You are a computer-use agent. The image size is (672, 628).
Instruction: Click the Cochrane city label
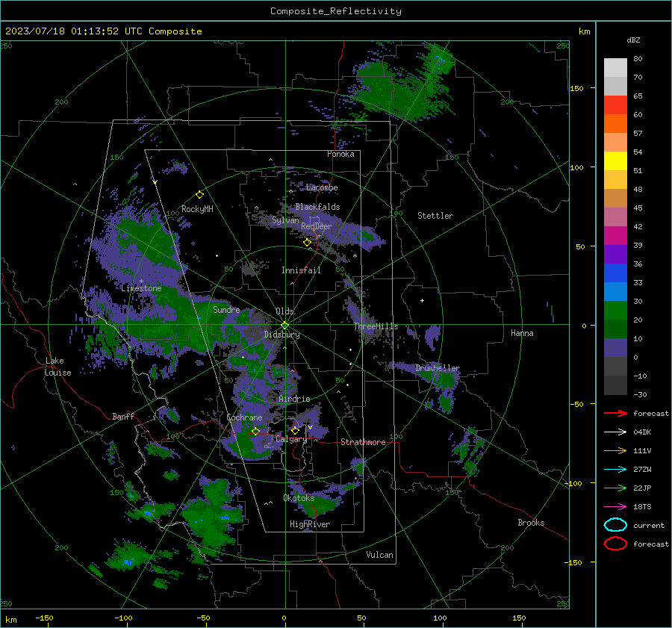pos(244,417)
